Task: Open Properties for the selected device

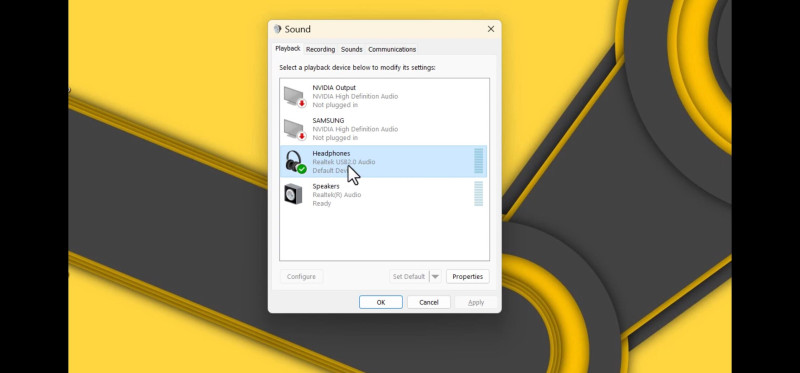Action: pyautogui.click(x=467, y=277)
